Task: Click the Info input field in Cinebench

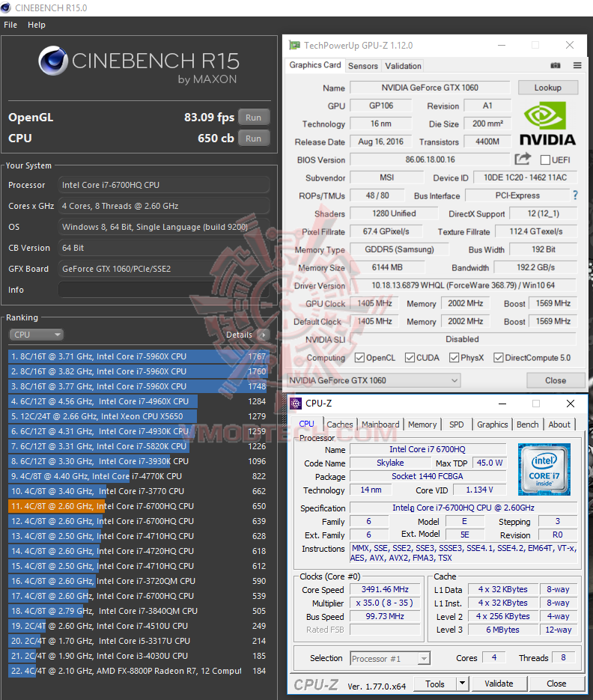Action: point(163,290)
